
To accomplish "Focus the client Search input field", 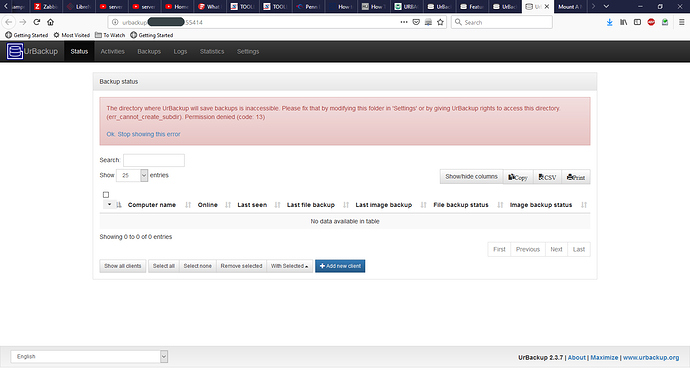I will (x=154, y=160).
